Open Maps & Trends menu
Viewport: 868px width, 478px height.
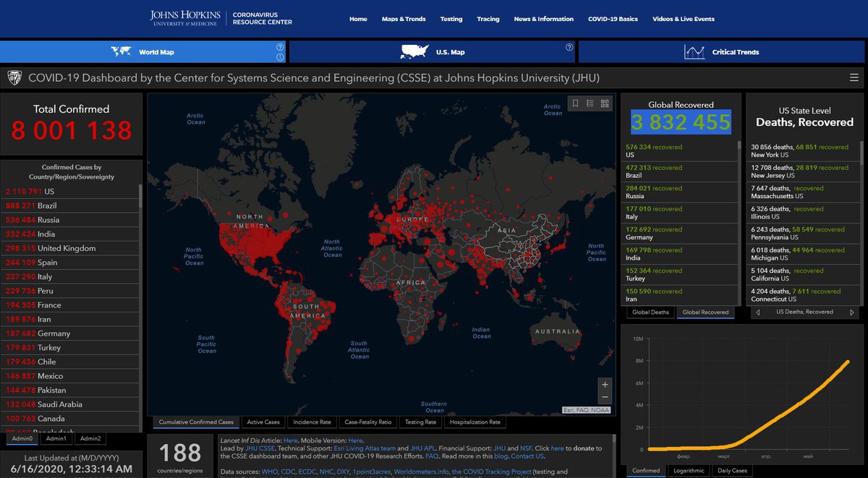(404, 19)
